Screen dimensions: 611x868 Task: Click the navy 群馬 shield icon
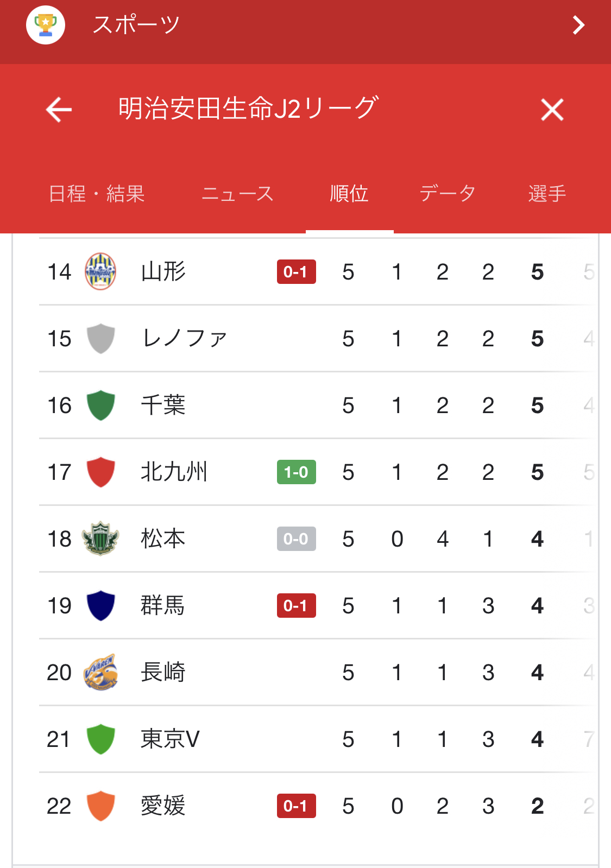pyautogui.click(x=100, y=605)
